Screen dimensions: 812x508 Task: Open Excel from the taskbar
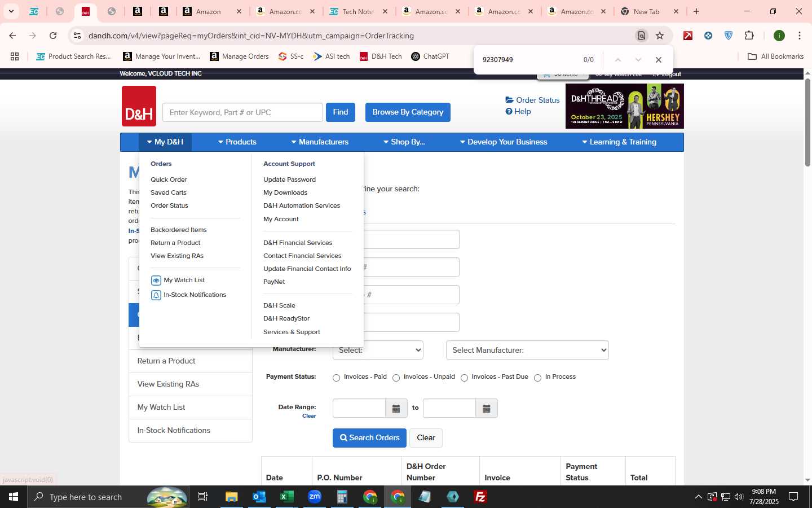point(286,497)
